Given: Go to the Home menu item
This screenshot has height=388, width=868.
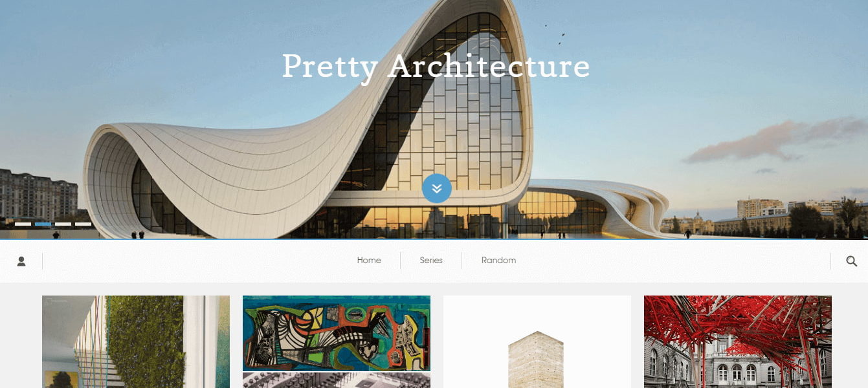Looking at the screenshot, I should tap(369, 261).
